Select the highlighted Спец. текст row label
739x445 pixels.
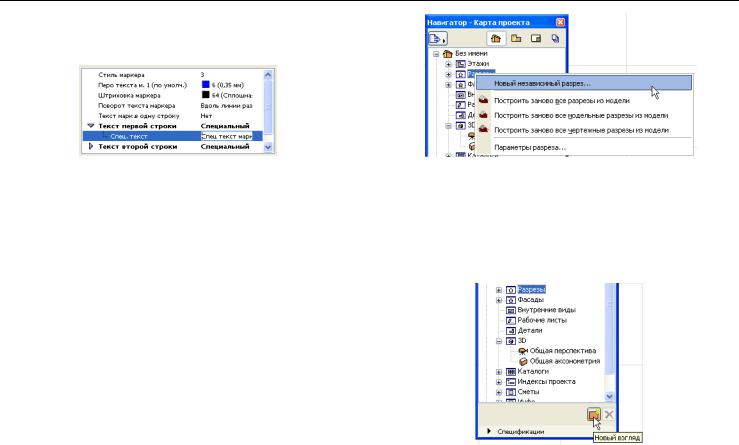click(x=129, y=136)
